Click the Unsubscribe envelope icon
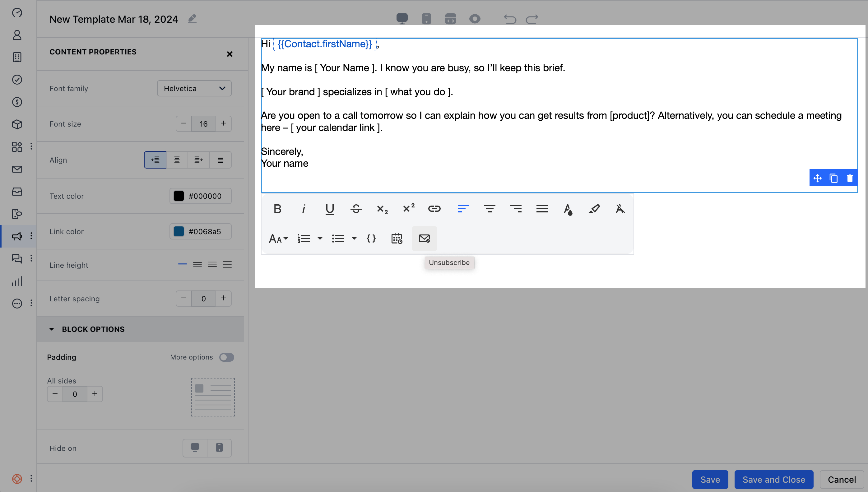Image resolution: width=868 pixels, height=492 pixels. pyautogui.click(x=424, y=239)
